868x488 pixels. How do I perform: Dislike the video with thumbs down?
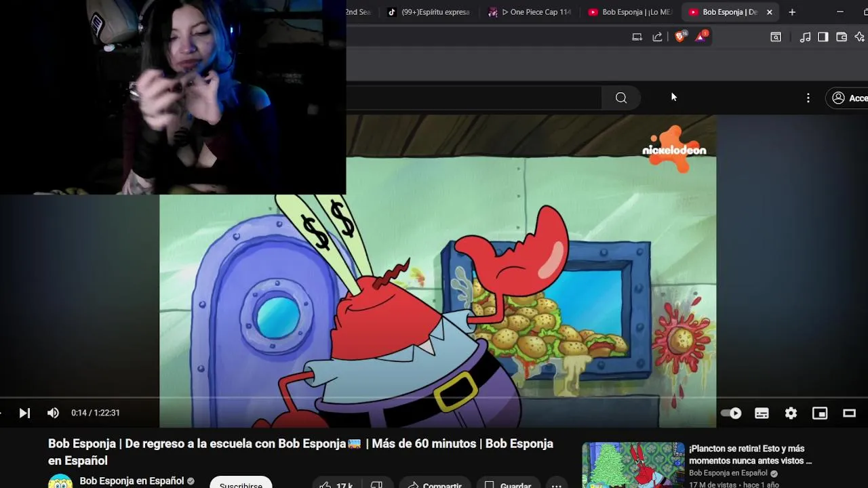point(376,485)
